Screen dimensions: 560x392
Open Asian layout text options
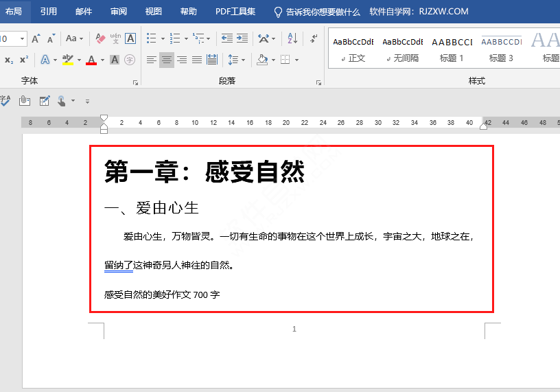[x=264, y=38]
